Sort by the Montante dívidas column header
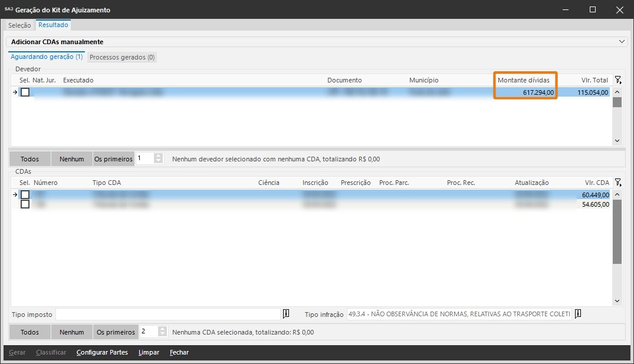 pos(523,80)
